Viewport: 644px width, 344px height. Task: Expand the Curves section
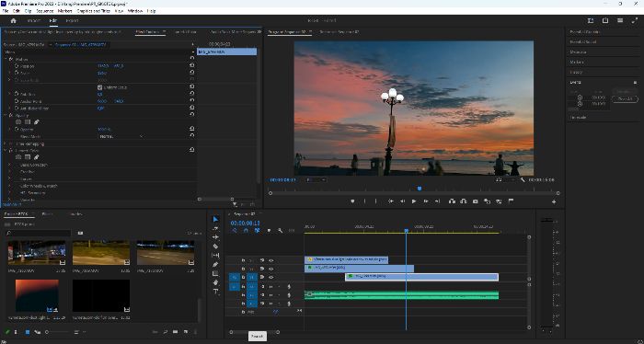coord(9,179)
